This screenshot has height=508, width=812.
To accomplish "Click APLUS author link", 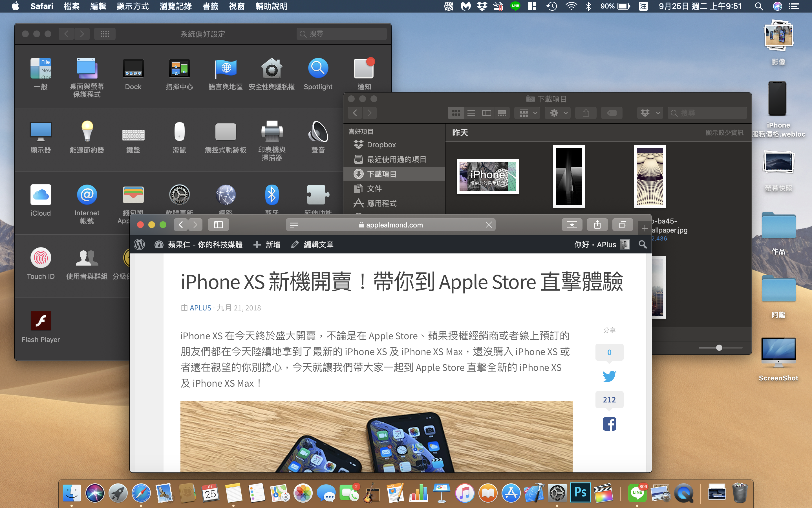I will (200, 308).
